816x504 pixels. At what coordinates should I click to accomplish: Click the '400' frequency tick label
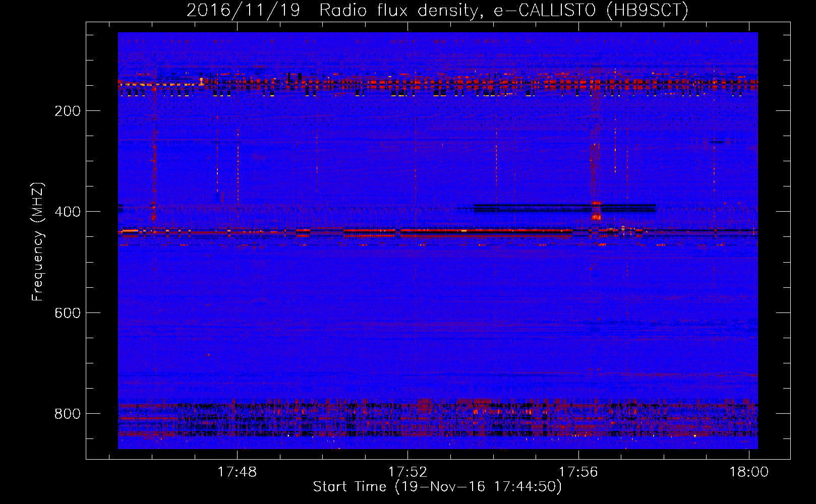pyautogui.click(x=68, y=212)
